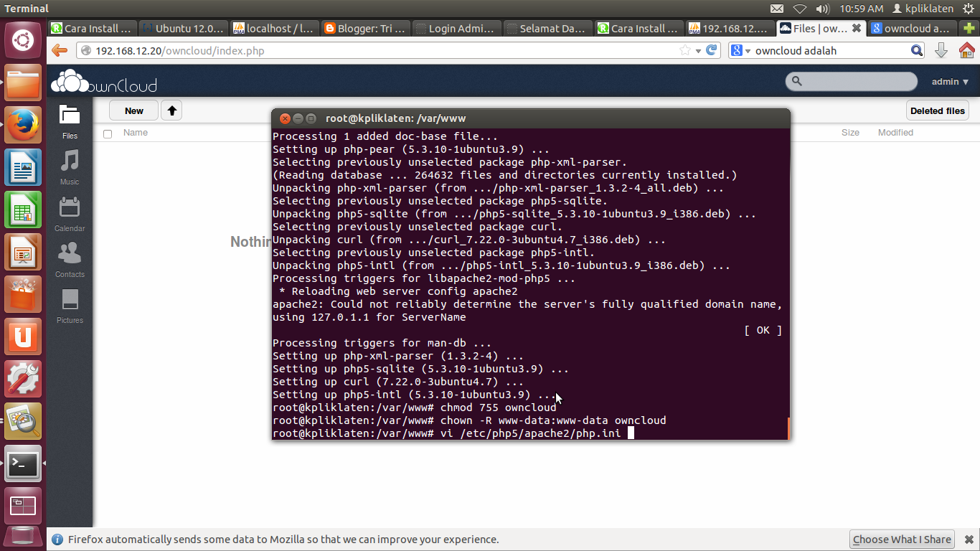Image resolution: width=980 pixels, height=551 pixels.
Task: Open ownCloud Files sidebar section
Action: click(70, 121)
